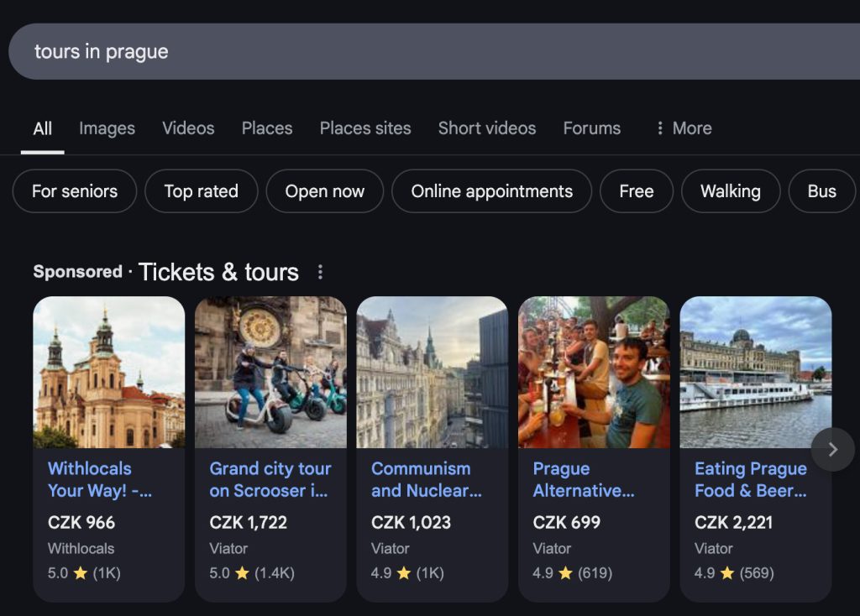Open the Communism and Nuclear tour photo
This screenshot has width=860, height=616.
coord(433,373)
